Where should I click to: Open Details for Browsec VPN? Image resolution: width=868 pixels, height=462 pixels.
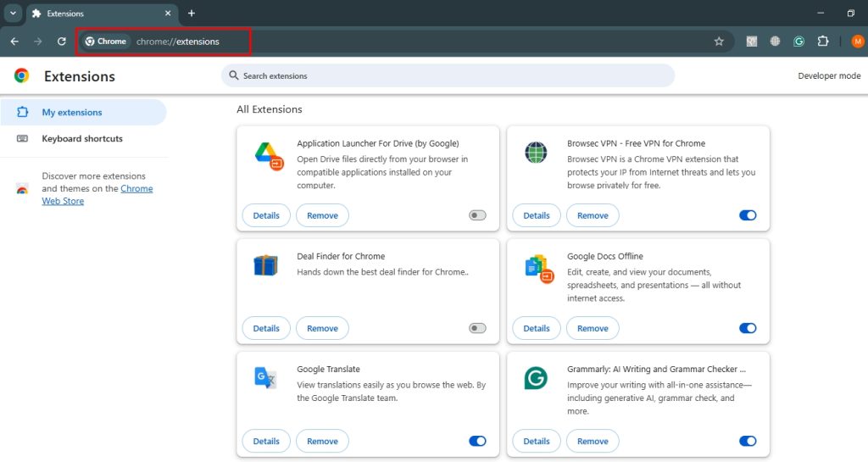[537, 215]
